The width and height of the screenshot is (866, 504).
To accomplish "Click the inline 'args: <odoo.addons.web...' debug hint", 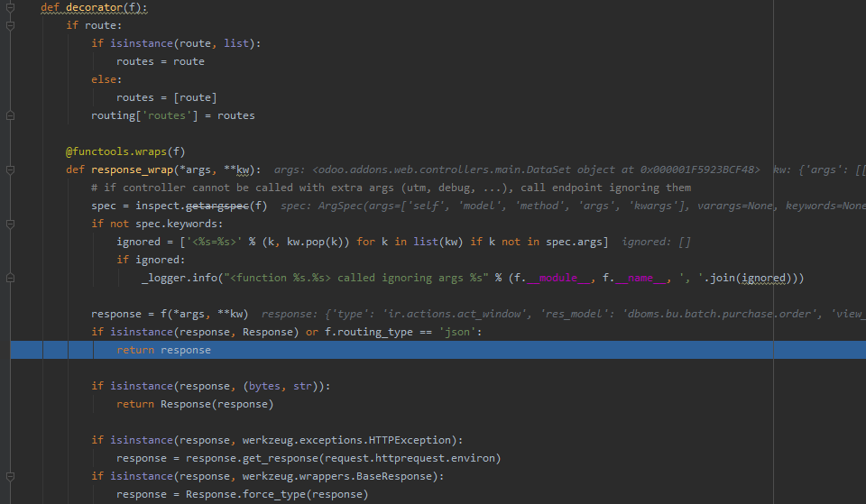I will (x=517, y=170).
